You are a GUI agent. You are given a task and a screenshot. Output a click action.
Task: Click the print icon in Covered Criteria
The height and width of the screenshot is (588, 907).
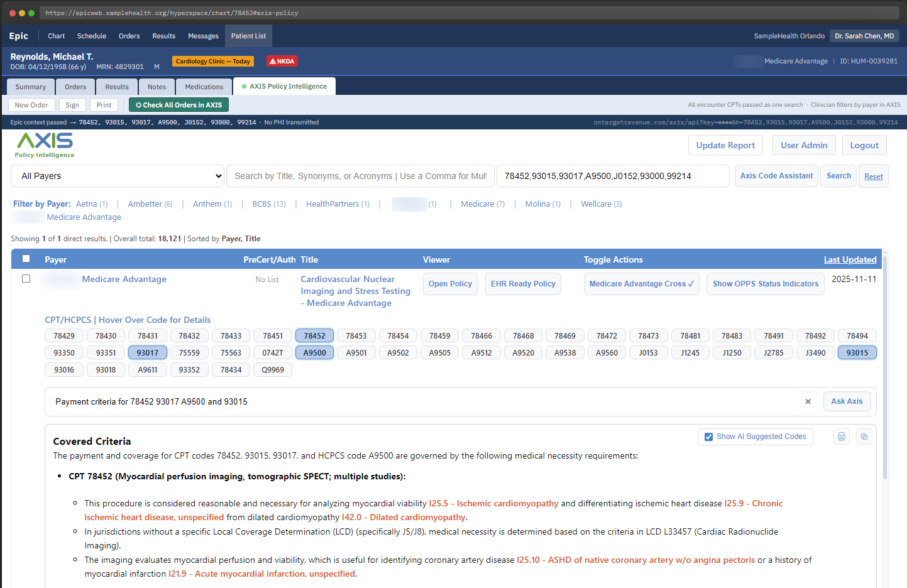coord(842,437)
